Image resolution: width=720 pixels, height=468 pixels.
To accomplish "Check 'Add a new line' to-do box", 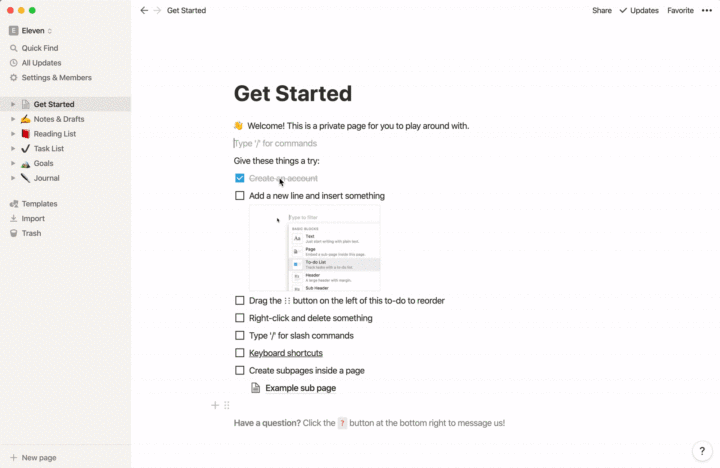I will click(x=240, y=196).
